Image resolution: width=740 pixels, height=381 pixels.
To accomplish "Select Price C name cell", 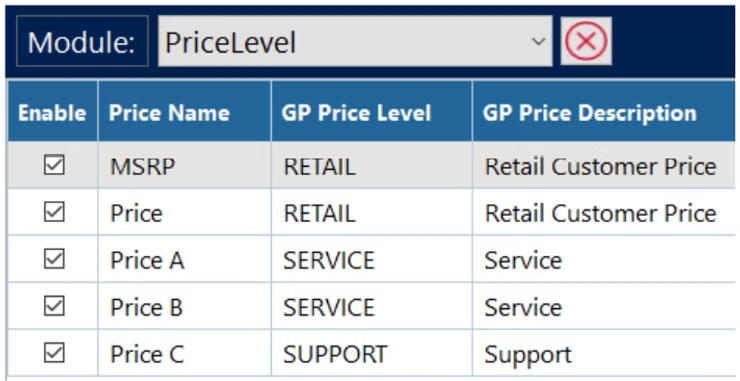I will click(x=185, y=354).
